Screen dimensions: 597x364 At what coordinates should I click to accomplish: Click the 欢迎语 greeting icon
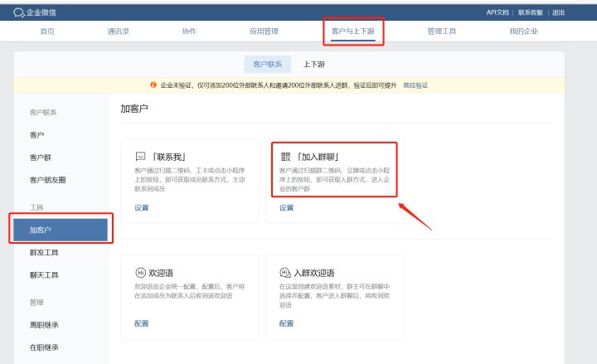[140, 272]
